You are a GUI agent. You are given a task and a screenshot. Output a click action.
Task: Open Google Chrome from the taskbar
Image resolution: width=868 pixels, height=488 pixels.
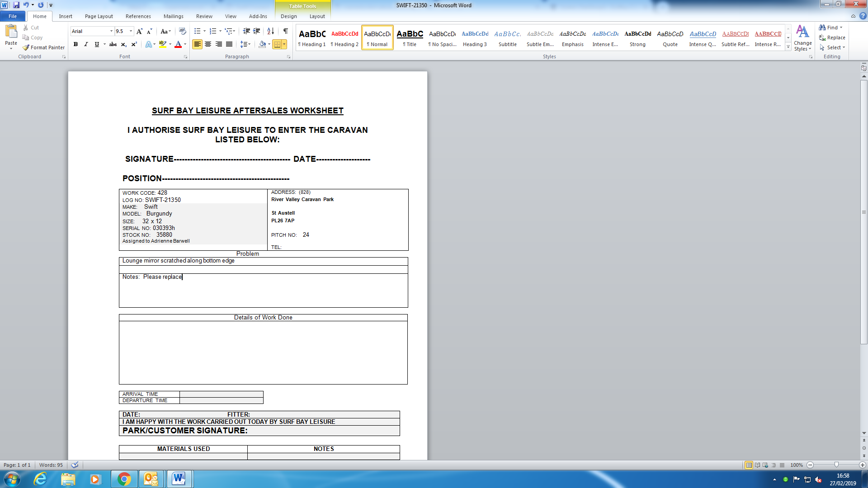coord(124,479)
